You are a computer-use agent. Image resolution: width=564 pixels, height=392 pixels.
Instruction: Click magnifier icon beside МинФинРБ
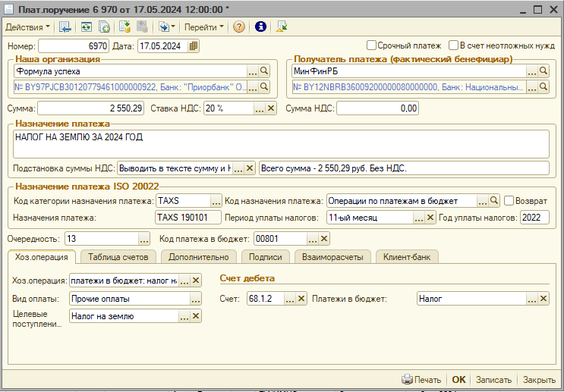click(x=544, y=71)
